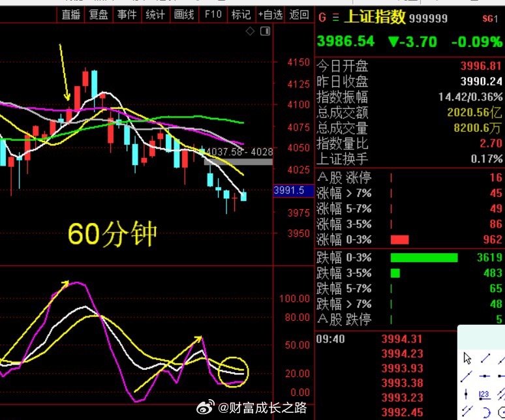The height and width of the screenshot is (420, 505).
Task: Select the horizontal line drawing tool
Action: pyautogui.click(x=485, y=376)
